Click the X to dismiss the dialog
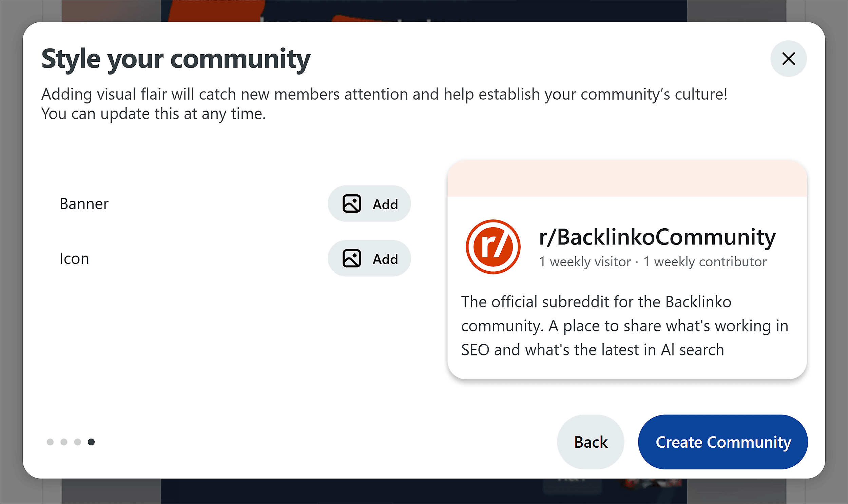This screenshot has height=504, width=848. [788, 58]
